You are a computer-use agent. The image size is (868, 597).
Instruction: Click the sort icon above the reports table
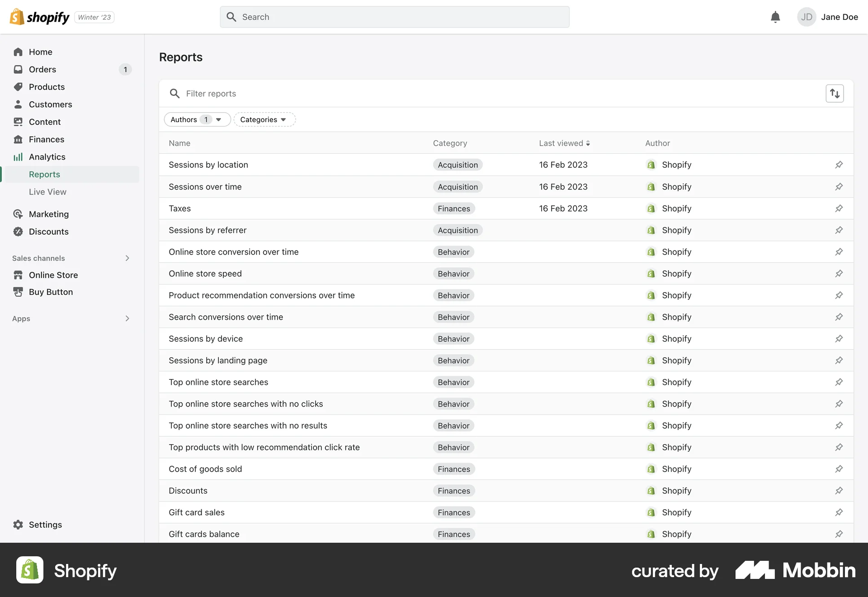tap(834, 93)
